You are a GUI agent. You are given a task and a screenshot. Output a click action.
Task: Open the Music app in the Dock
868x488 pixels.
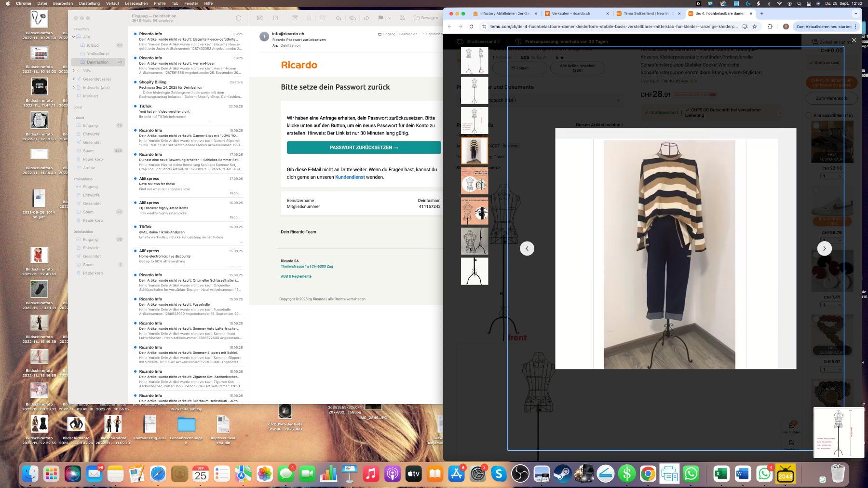371,474
